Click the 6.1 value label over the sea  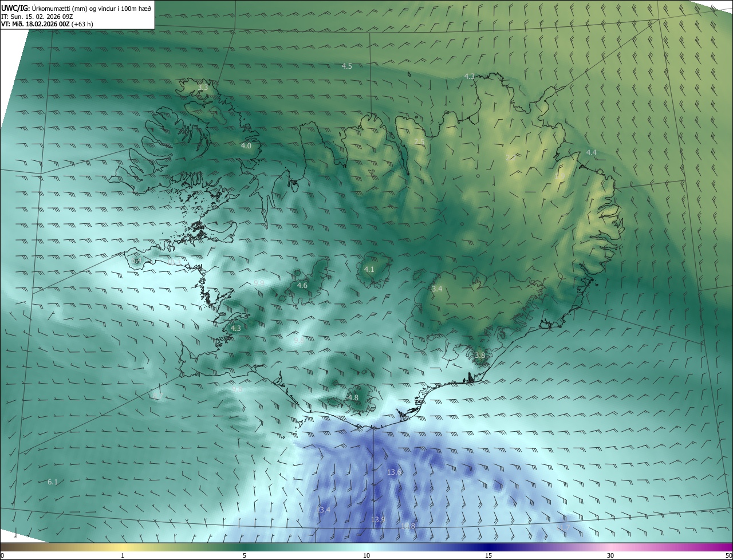[x=52, y=482]
